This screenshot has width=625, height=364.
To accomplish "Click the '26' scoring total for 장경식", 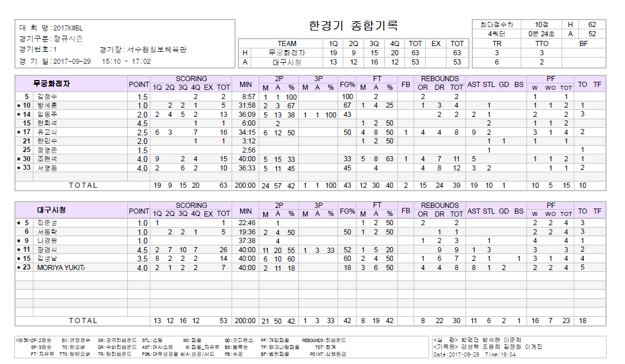I will coord(224,249).
